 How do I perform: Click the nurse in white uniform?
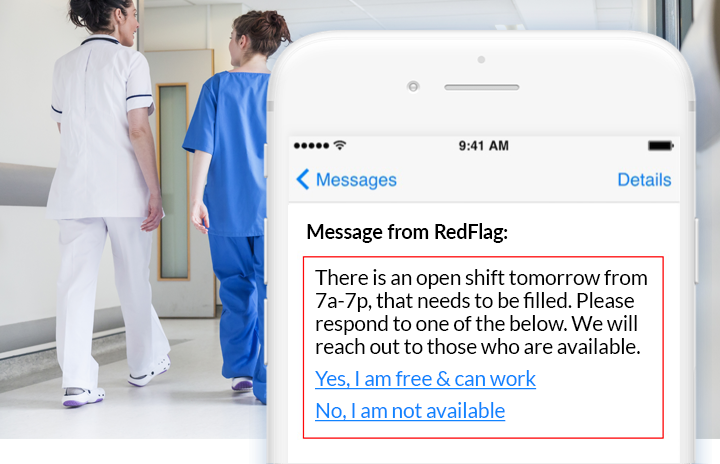pos(108,202)
